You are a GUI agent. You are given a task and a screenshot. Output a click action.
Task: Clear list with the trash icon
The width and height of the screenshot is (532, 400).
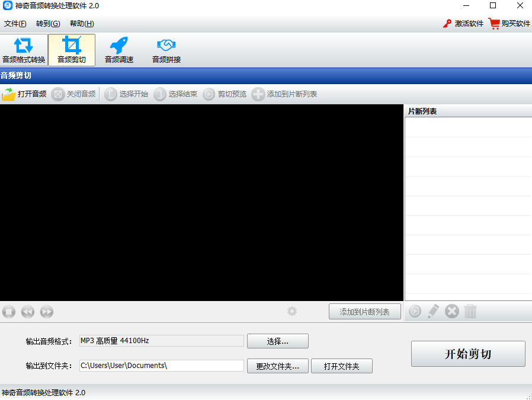(470, 311)
